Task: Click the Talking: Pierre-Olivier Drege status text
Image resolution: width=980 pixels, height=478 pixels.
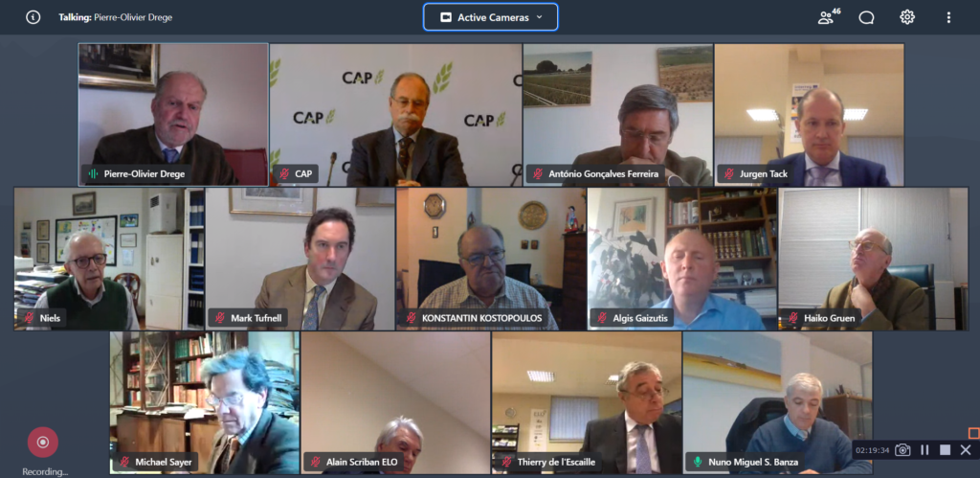Action: coord(116,17)
